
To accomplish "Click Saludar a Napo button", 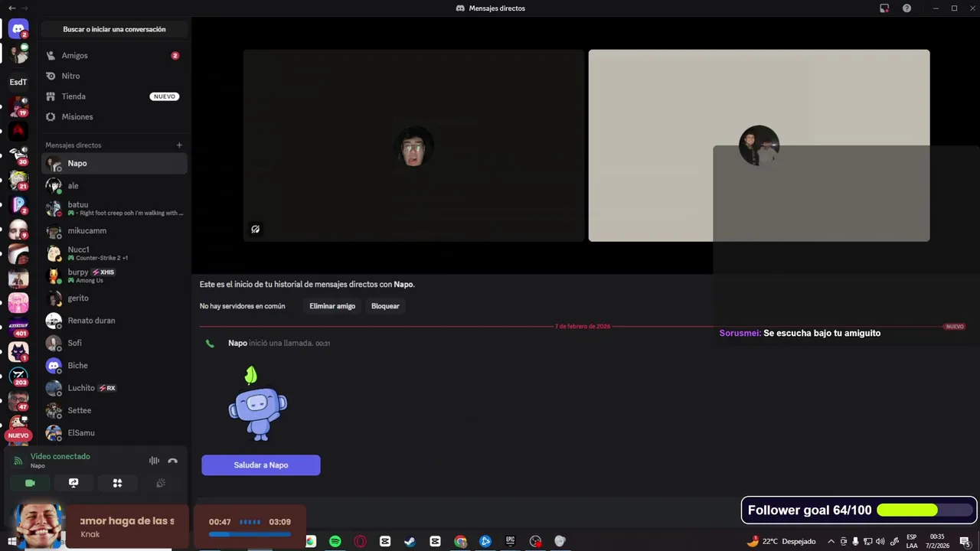I will coord(261,465).
